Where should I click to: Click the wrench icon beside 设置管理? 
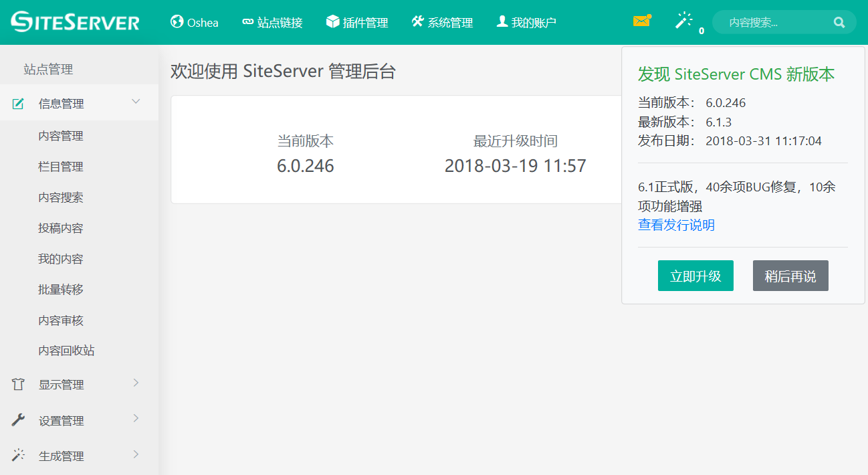[x=18, y=420]
